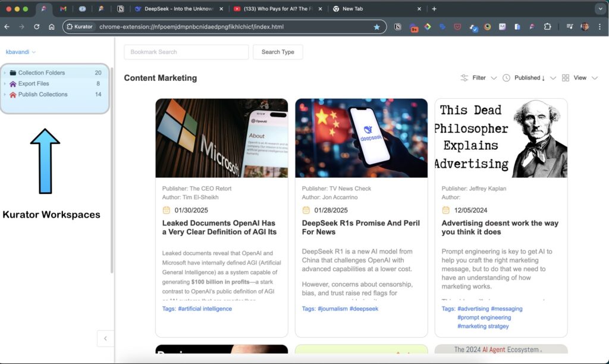Click the Bookmark Search input field
The width and height of the screenshot is (609, 364).
186,52
